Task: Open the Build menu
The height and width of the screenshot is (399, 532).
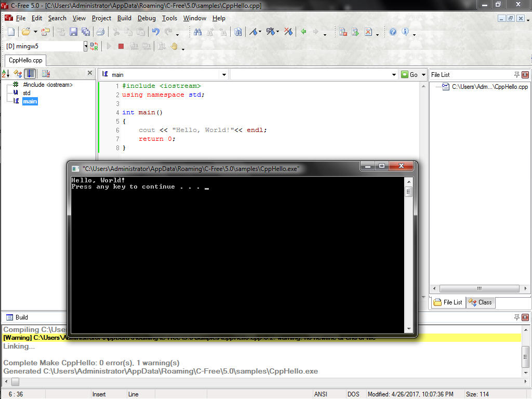Action: (124, 18)
